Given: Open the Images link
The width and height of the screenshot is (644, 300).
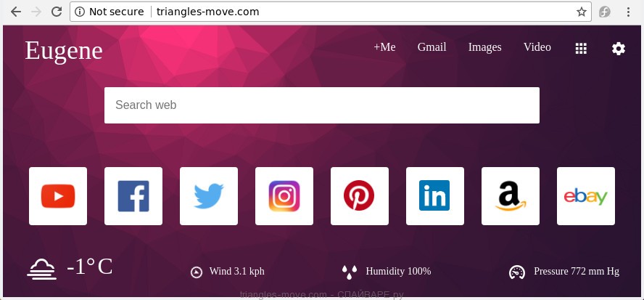Looking at the screenshot, I should point(484,48).
